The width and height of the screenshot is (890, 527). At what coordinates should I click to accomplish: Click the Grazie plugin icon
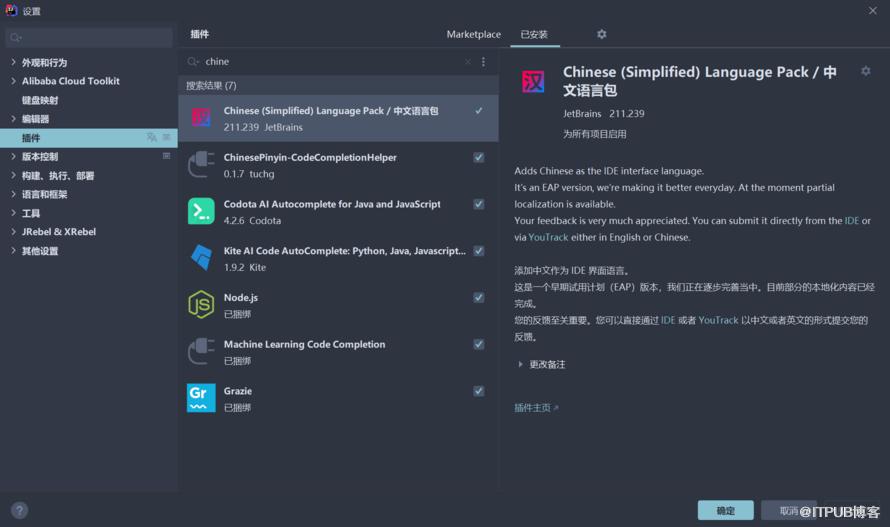(201, 398)
